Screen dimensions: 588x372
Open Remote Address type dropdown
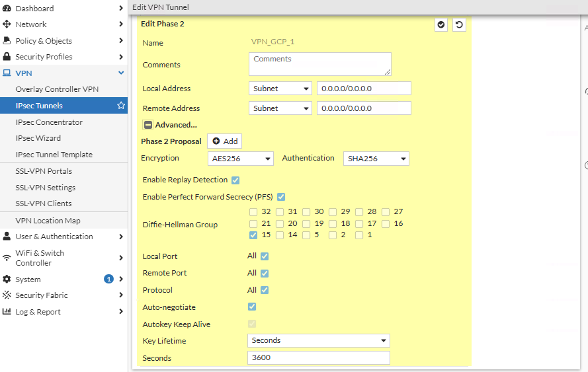click(280, 108)
